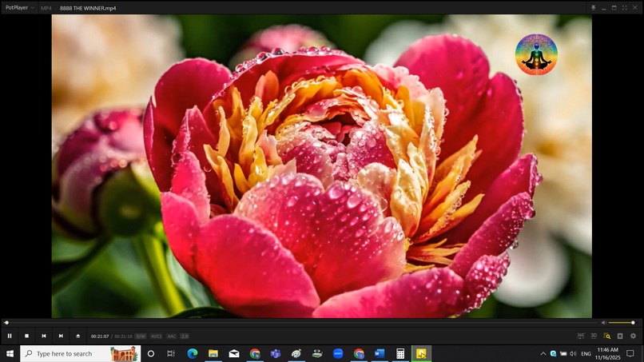Toggle 3D video mode
This screenshot has width=644, height=362.
[594, 336]
